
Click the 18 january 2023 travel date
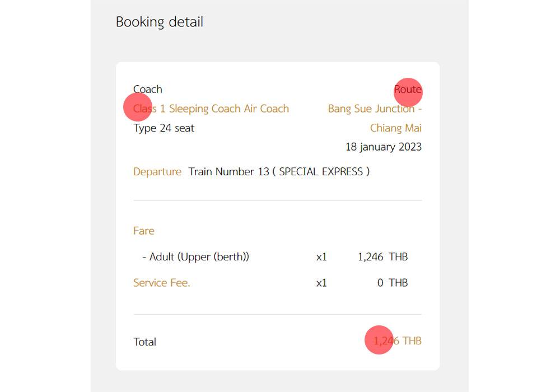(383, 147)
